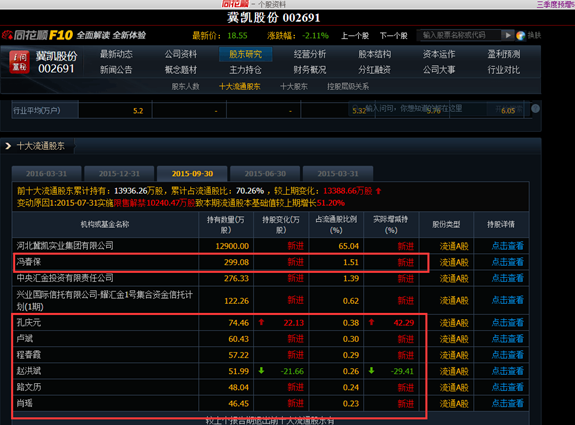The height and width of the screenshot is (425, 575).
Task: Click the 下一个股 button
Action: tap(393, 36)
